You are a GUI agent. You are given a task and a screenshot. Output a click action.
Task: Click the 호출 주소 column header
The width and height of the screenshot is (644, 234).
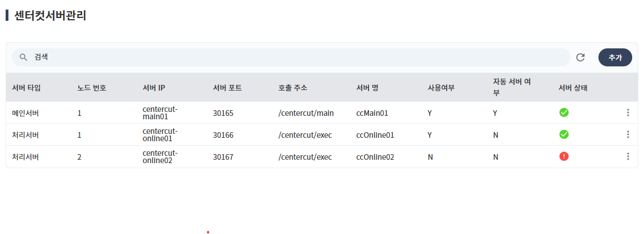pos(292,88)
